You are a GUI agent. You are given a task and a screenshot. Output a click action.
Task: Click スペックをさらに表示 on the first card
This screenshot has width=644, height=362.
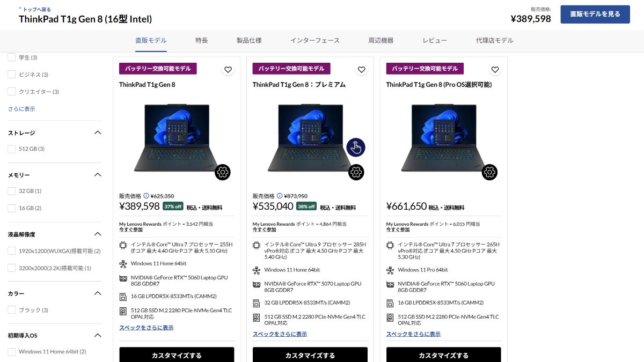146,328
